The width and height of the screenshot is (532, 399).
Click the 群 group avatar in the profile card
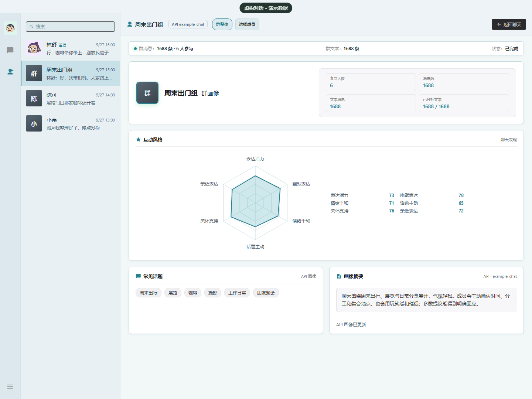point(147,93)
